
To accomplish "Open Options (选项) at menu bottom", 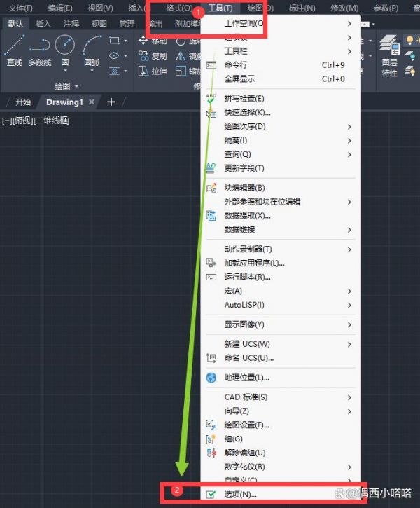I will click(240, 495).
